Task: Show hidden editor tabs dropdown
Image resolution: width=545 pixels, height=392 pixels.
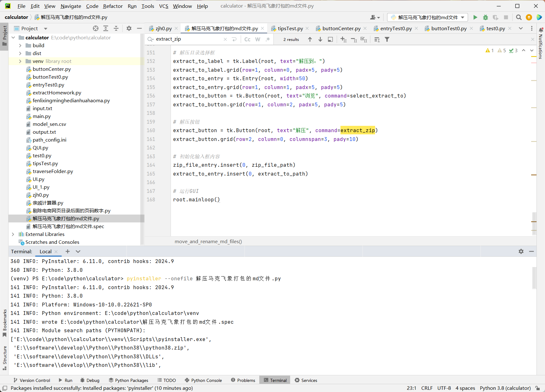Action: [521, 28]
